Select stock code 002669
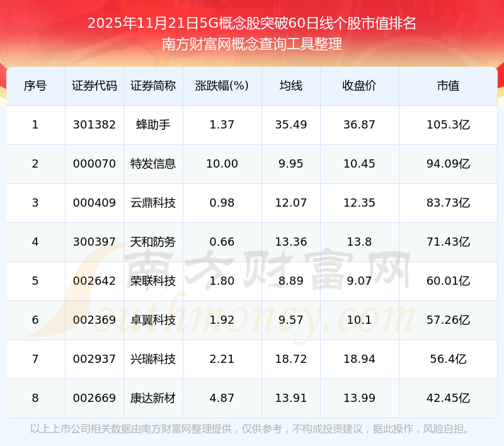This screenshot has height=446, width=504. click(94, 398)
